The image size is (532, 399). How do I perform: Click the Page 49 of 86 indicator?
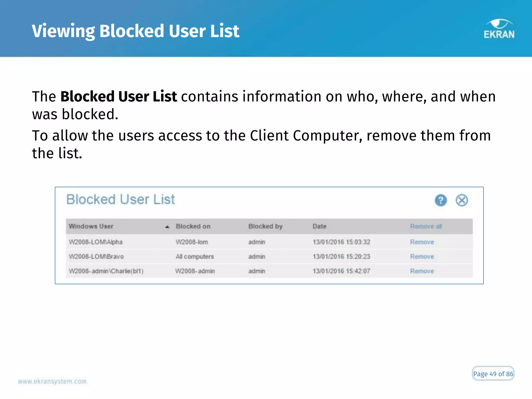point(493,374)
